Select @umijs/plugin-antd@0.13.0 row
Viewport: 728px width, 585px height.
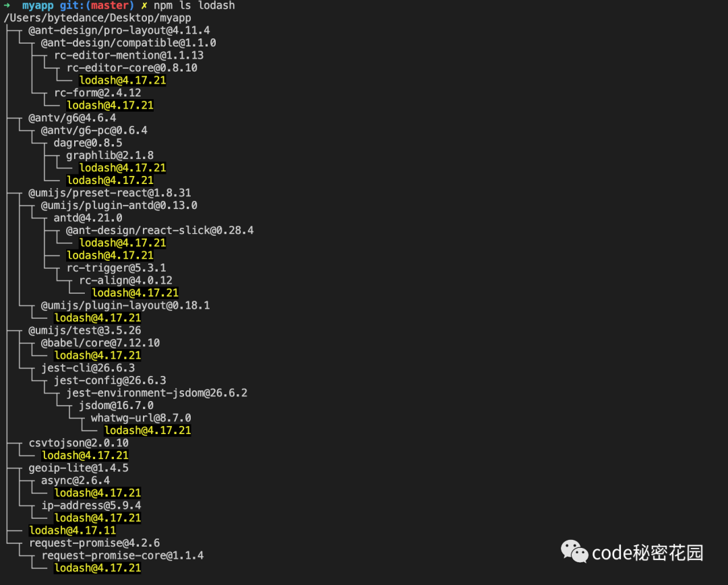119,205
